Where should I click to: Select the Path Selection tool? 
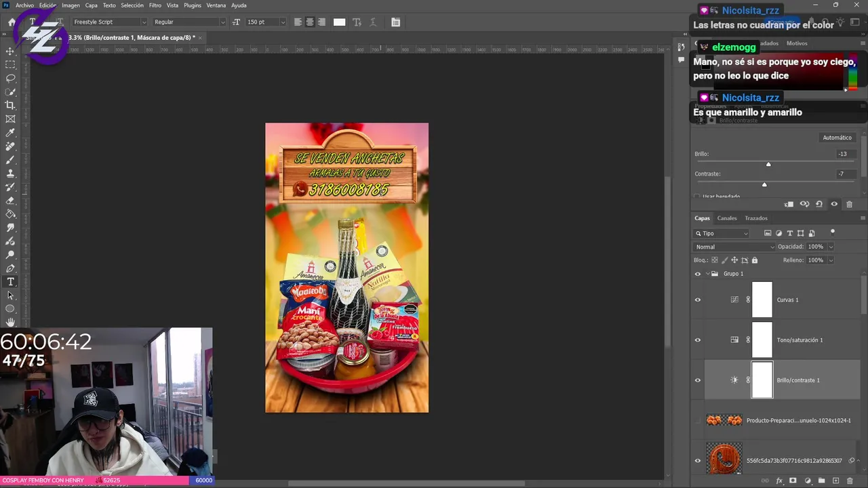point(10,296)
